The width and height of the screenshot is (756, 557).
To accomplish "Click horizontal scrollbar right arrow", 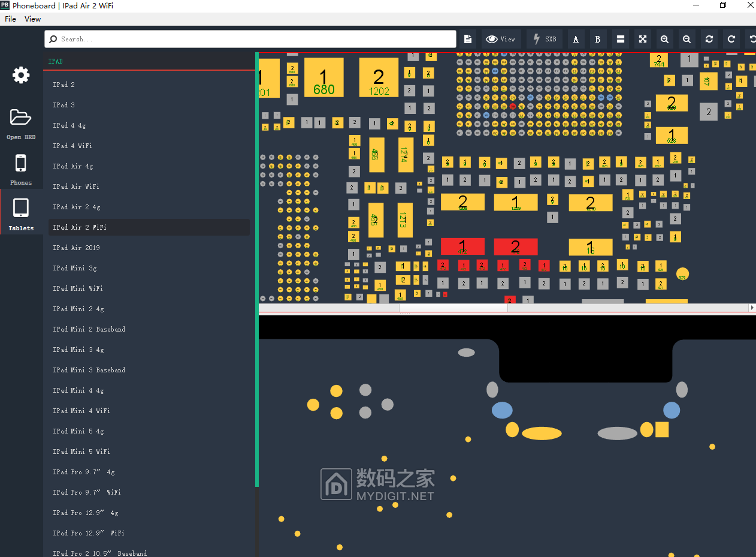I will (x=752, y=308).
